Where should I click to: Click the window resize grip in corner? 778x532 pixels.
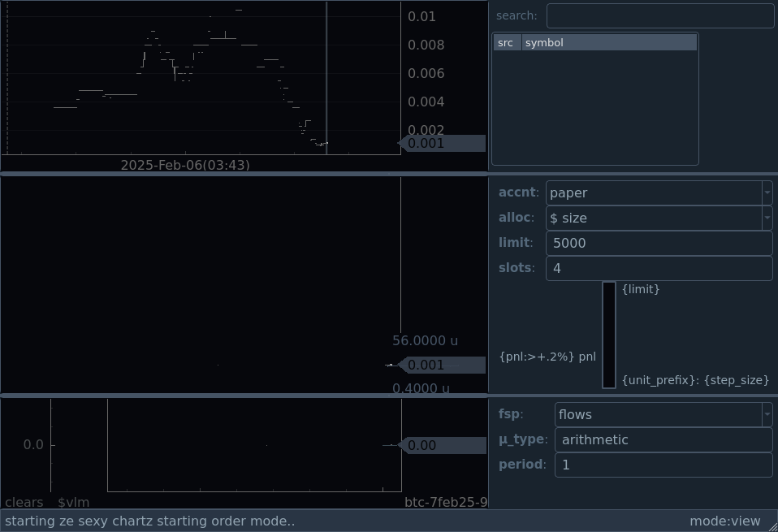pyautogui.click(x=772, y=526)
